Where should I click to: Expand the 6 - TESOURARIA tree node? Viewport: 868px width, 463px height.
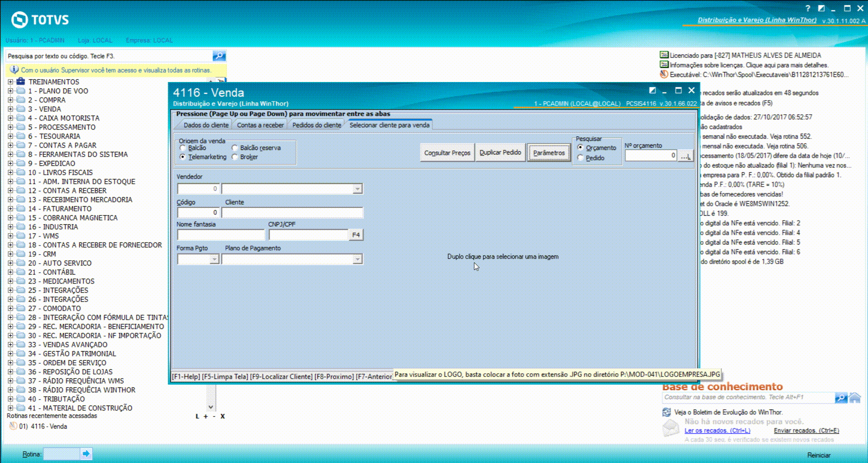[10, 136]
